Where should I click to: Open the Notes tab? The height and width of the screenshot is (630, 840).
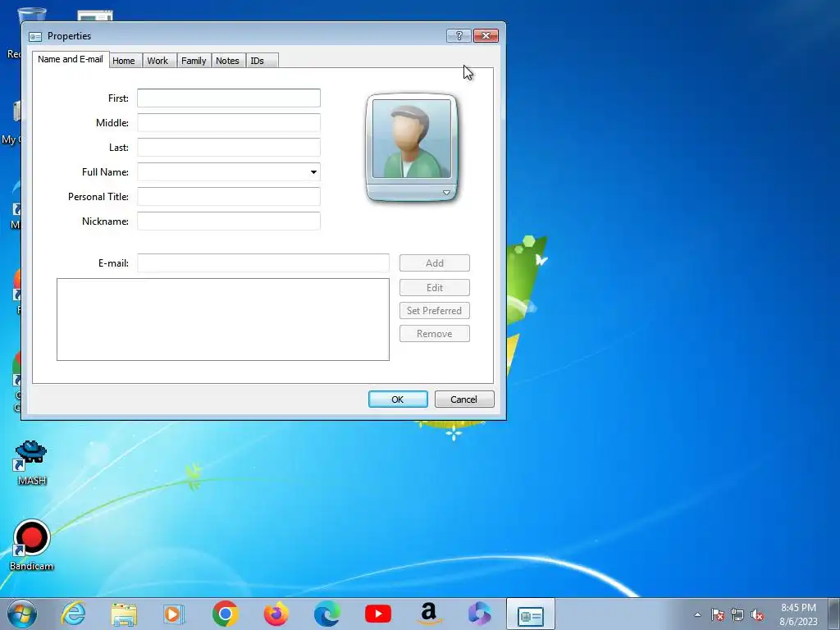pyautogui.click(x=227, y=61)
